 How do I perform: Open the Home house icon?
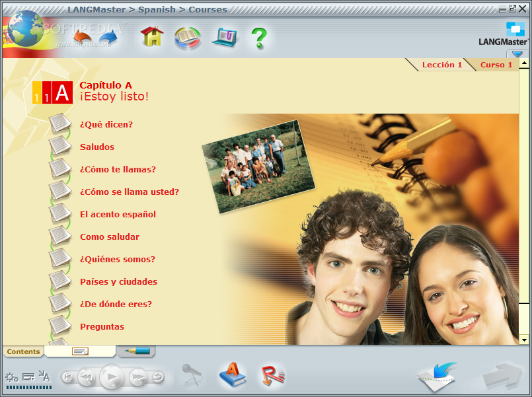pyautogui.click(x=152, y=36)
